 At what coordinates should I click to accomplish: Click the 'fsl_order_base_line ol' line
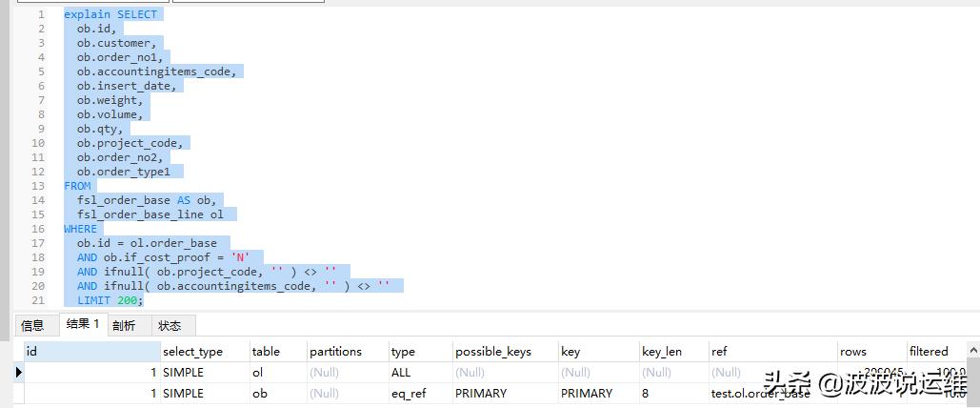point(150,214)
